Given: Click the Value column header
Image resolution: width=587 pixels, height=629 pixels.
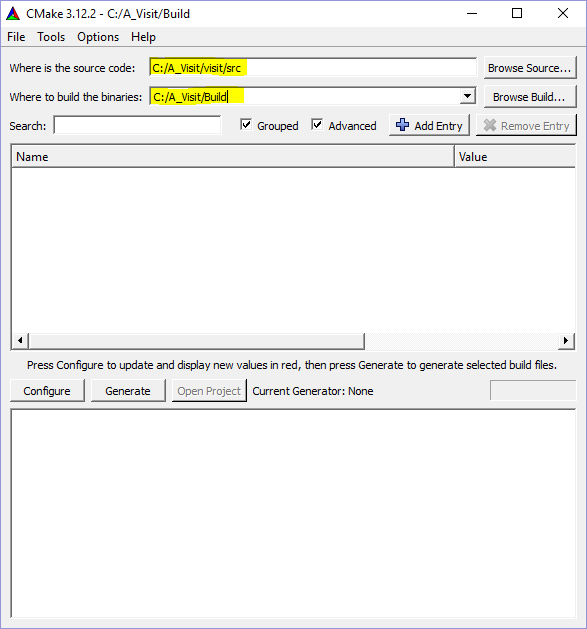Looking at the screenshot, I should [x=515, y=156].
